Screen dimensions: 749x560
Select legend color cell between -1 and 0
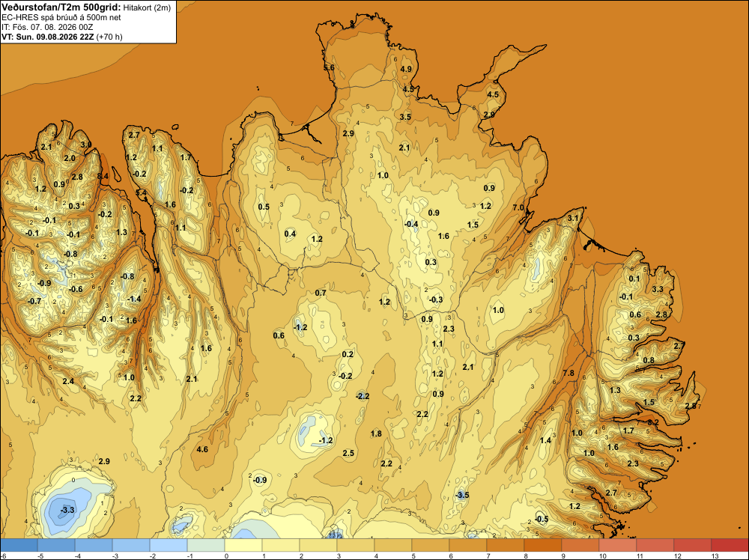(x=206, y=545)
